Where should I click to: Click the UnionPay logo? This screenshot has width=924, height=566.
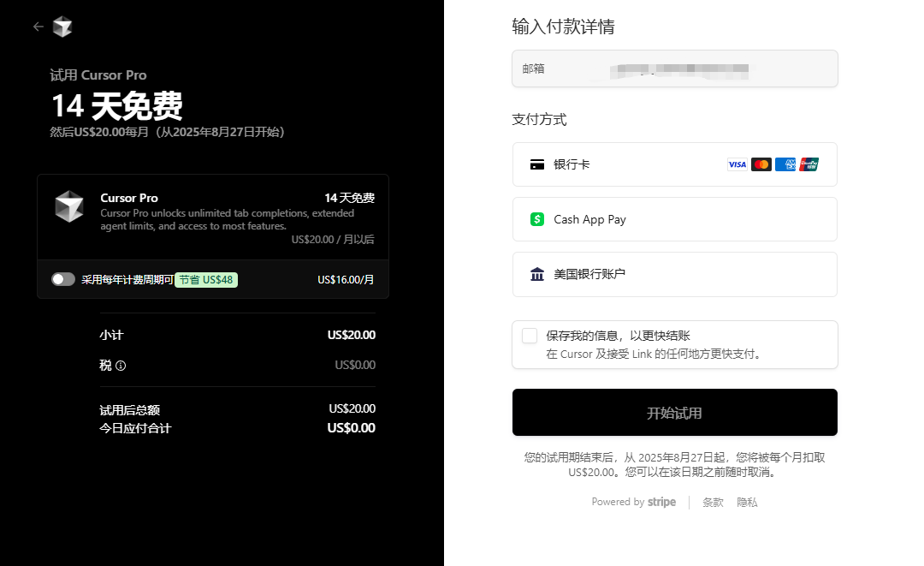coord(808,164)
